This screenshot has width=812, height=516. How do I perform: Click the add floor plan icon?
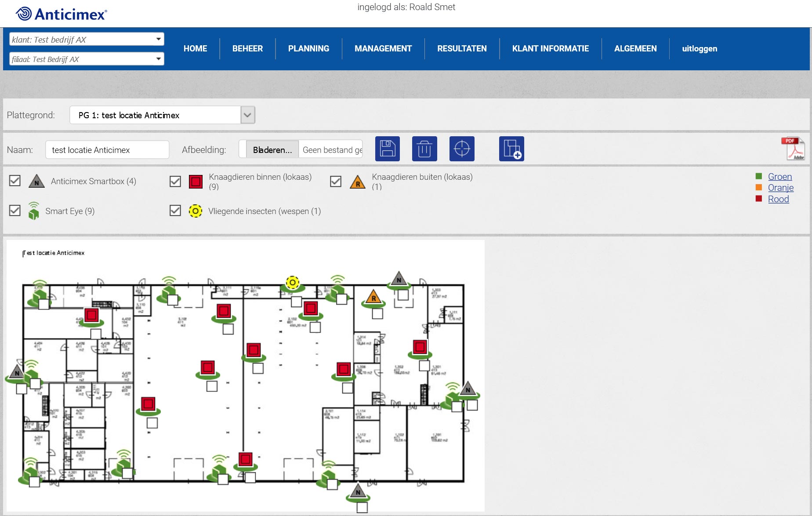point(511,149)
